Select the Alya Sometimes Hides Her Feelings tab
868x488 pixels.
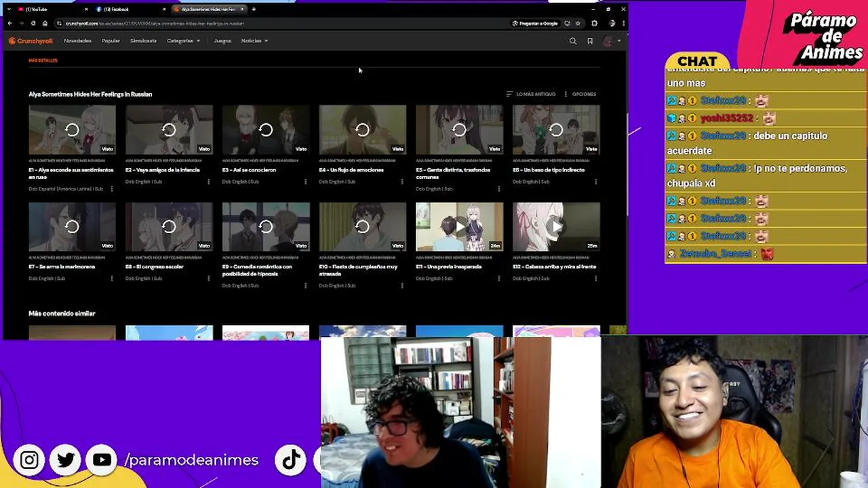[x=209, y=9]
